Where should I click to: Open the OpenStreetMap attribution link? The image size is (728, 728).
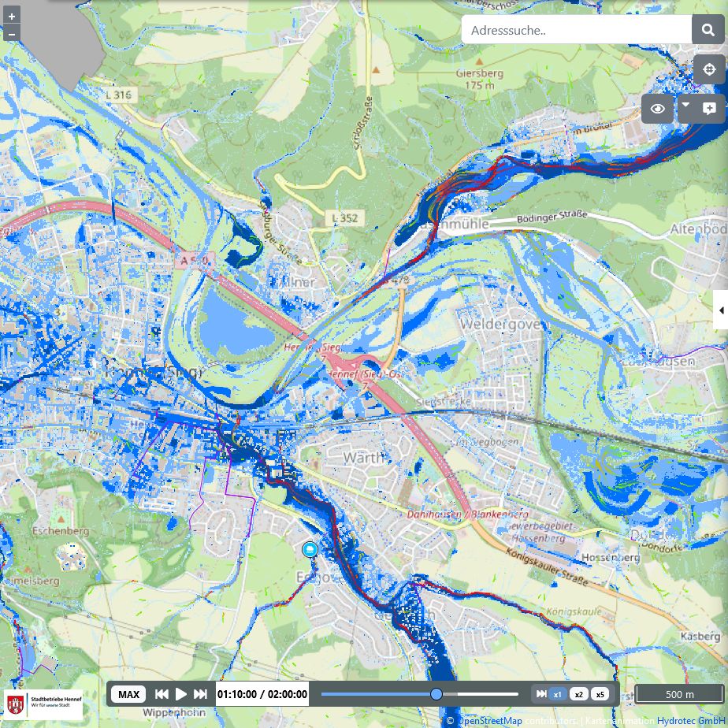point(490,721)
